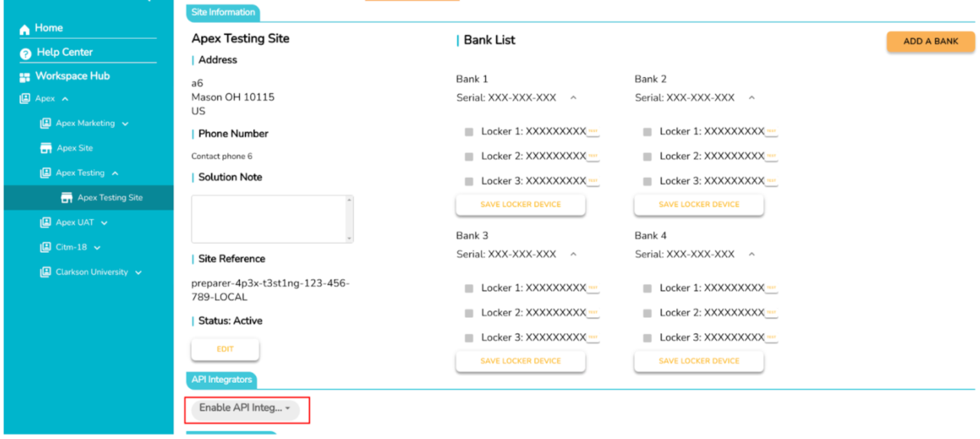Viewport: 980px width, 439px height.
Task: Click inside the Solution Note text box
Action: pos(269,219)
